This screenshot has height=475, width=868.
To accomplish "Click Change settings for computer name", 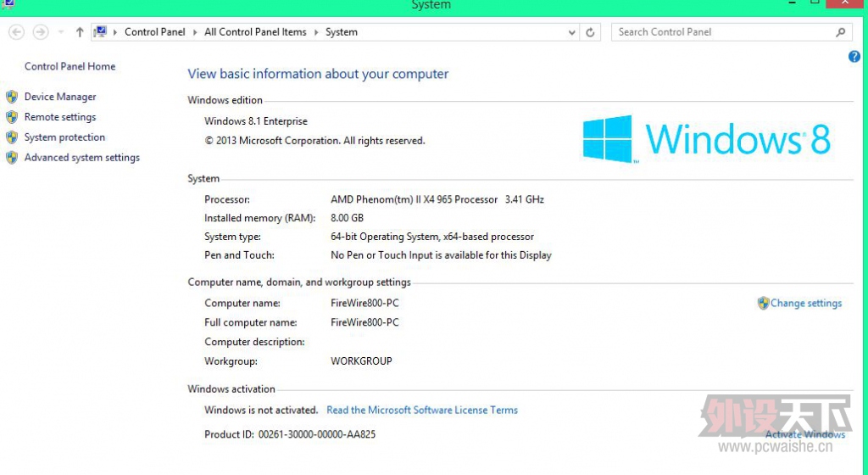I will coord(805,303).
